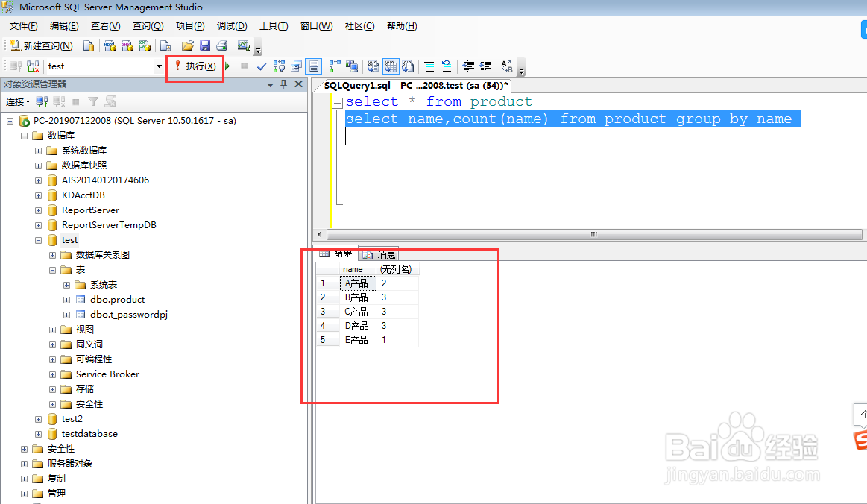Click row header 5 in results grid

tap(327, 340)
